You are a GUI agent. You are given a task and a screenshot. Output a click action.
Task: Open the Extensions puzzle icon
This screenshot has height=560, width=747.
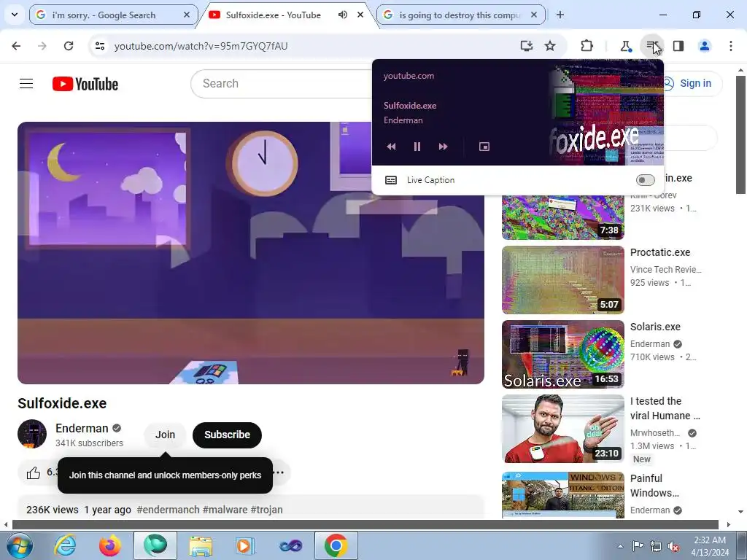(x=587, y=46)
